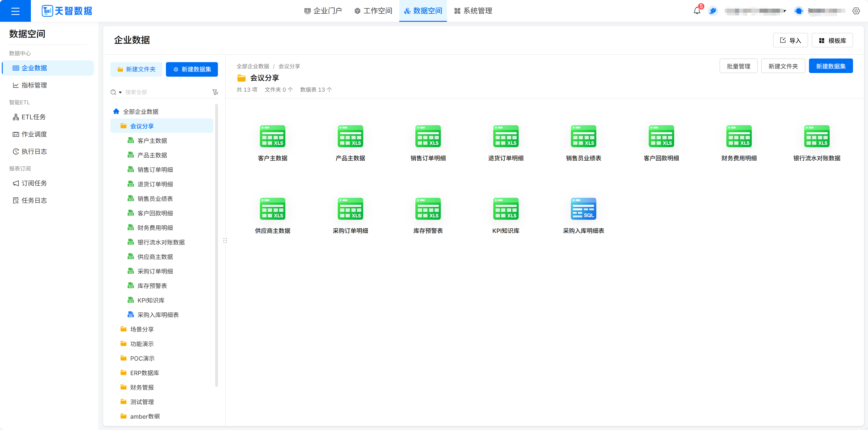This screenshot has height=430, width=868.
Task: Open the search scope dropdown arrow
Action: click(120, 92)
